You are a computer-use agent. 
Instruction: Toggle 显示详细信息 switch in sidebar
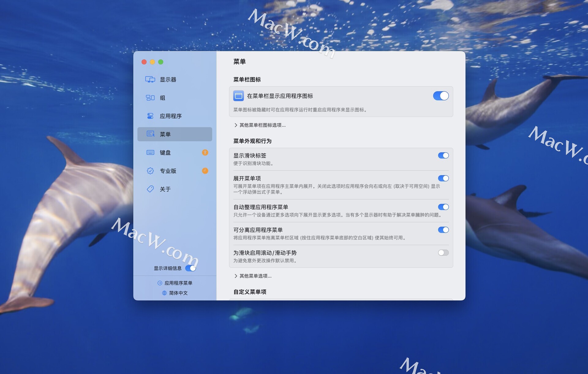tap(190, 268)
